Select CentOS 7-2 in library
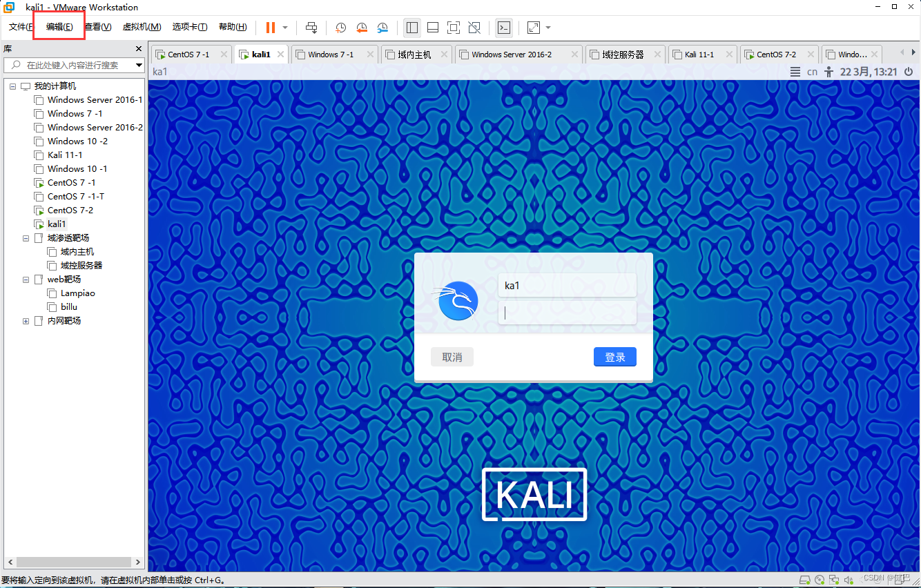 70,210
